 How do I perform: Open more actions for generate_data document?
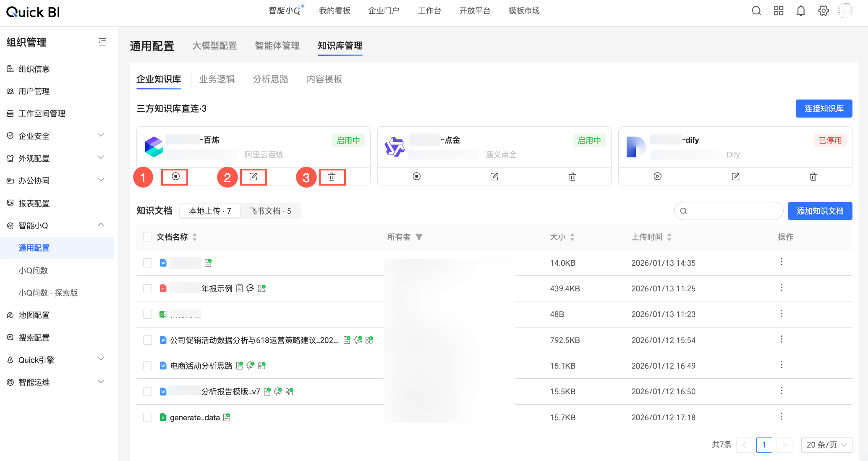click(781, 417)
